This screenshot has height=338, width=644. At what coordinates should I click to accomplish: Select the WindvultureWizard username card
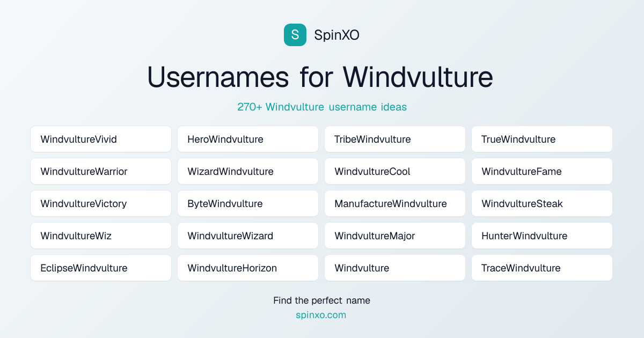248,236
